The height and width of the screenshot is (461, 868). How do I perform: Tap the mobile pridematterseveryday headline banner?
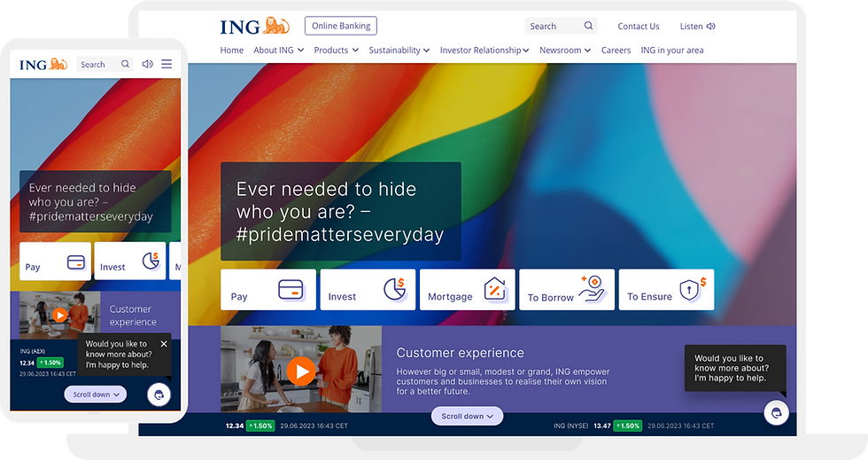pos(96,202)
